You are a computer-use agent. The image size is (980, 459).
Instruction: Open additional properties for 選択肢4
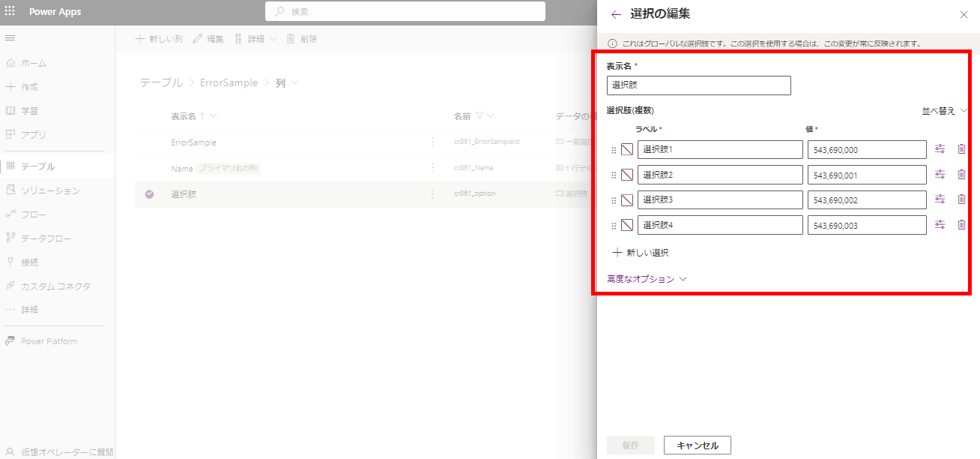[x=940, y=224]
